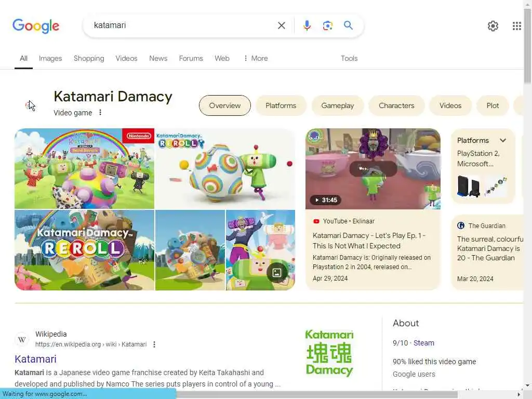The height and width of the screenshot is (399, 532).
Task: Switch to the Images tab
Action: click(50, 58)
